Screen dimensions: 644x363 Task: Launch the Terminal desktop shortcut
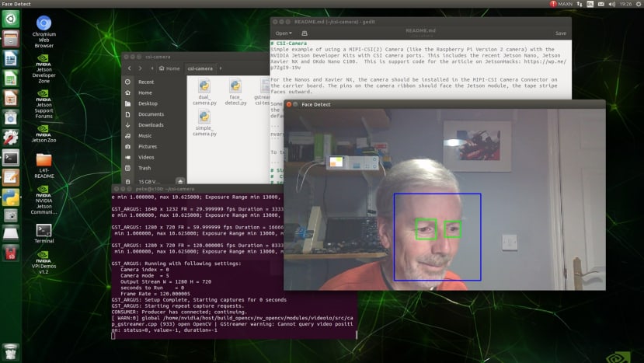pyautogui.click(x=44, y=233)
